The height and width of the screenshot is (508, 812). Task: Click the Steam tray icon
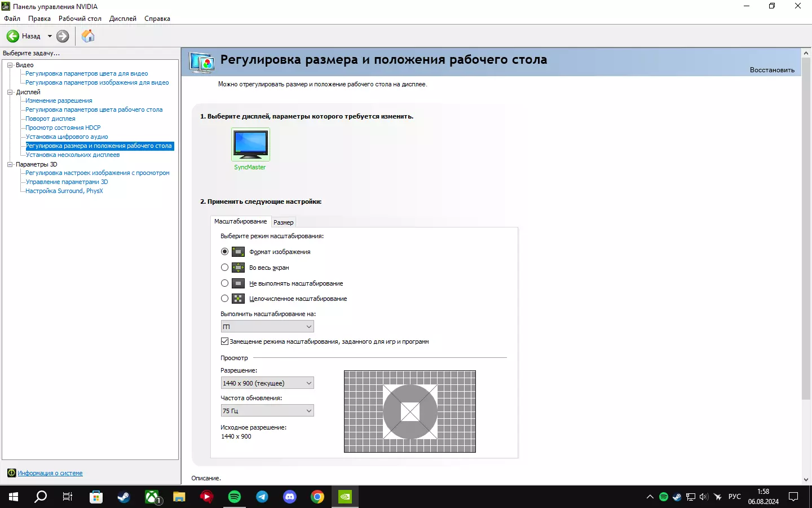677,497
